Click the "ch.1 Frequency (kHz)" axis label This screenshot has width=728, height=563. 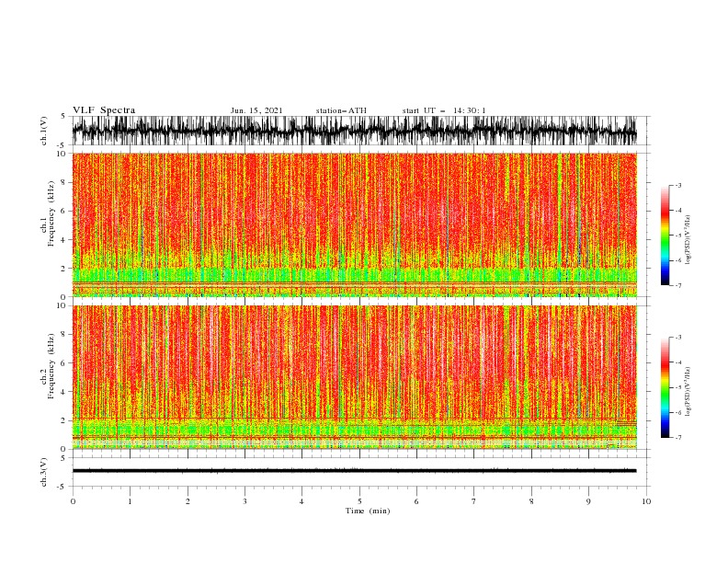tap(48, 214)
